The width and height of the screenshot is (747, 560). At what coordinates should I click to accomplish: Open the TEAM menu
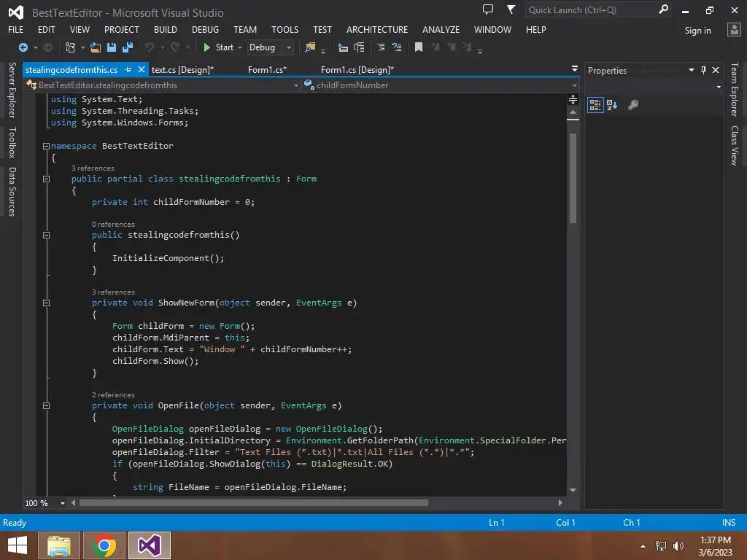click(245, 29)
